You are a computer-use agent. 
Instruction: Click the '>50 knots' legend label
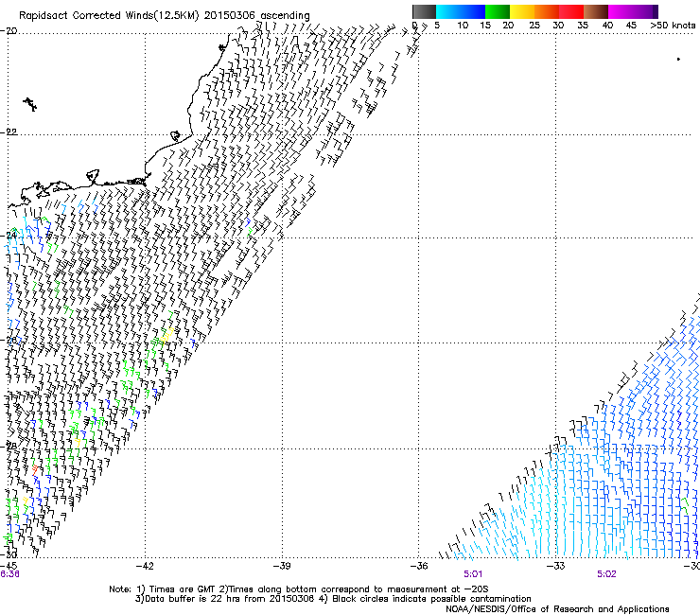[673, 26]
